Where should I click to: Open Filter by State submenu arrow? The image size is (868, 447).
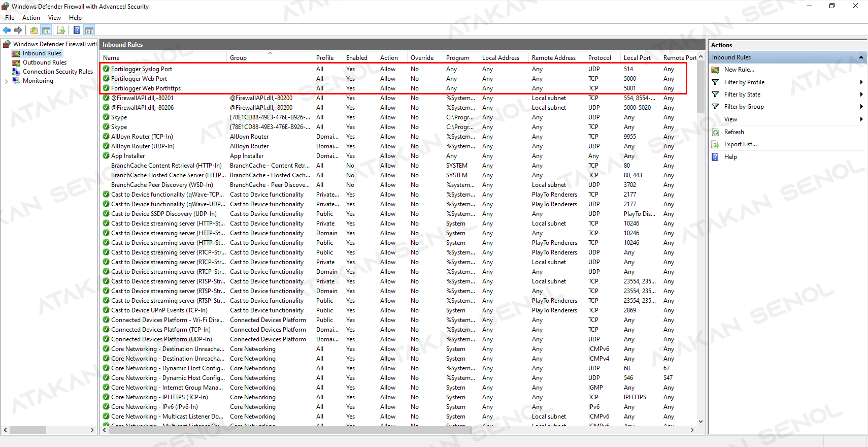861,94
